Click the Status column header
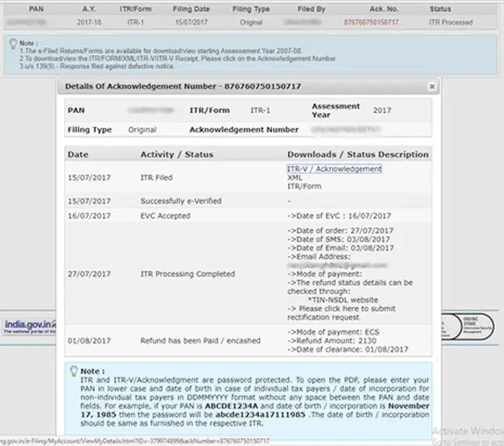Viewport: 504px width, 446px height. [x=441, y=9]
